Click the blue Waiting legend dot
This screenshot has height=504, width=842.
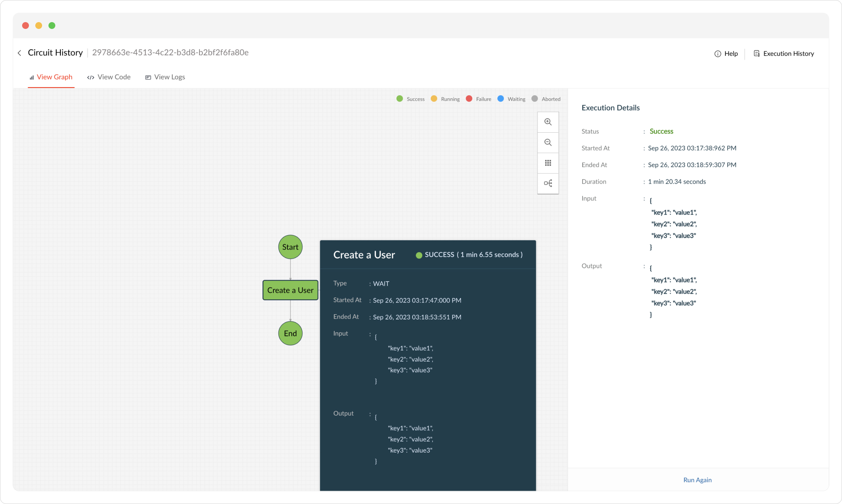[501, 99]
